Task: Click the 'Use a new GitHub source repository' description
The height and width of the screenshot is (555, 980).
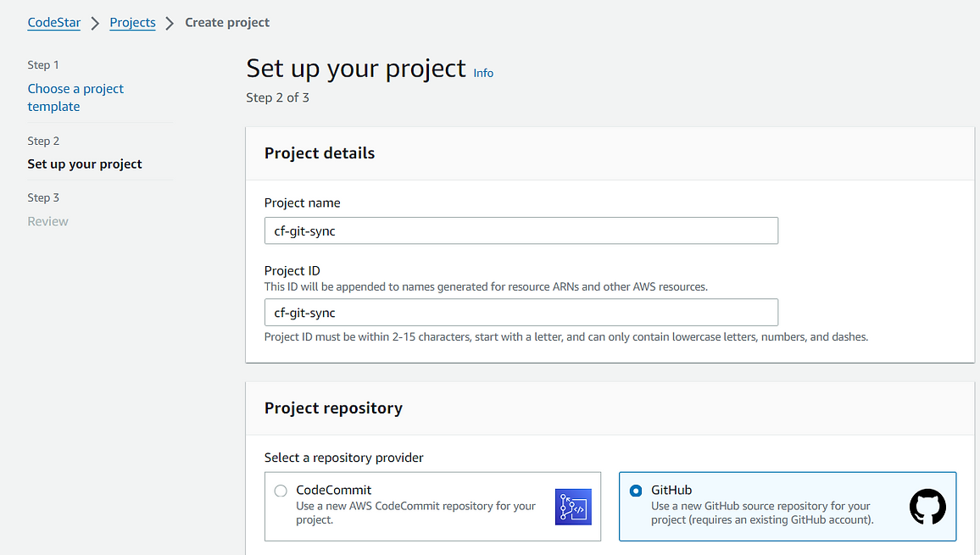Action: point(762,513)
